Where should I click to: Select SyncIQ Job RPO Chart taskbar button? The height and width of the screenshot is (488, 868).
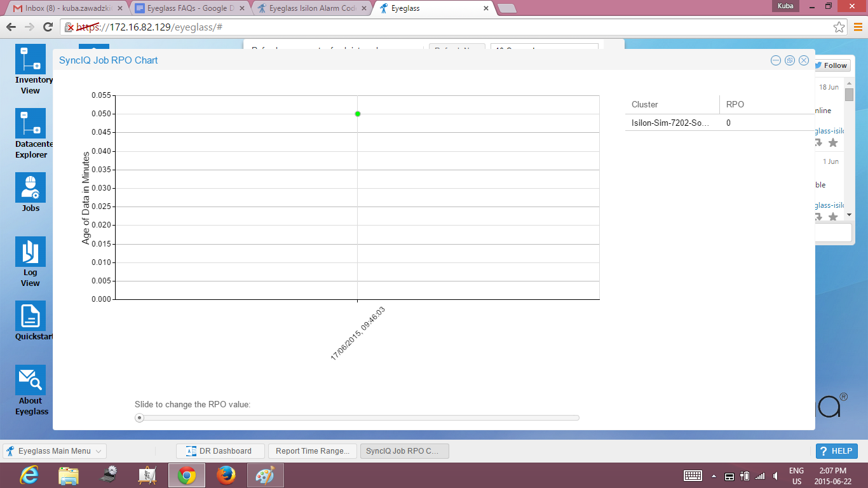[x=404, y=451]
